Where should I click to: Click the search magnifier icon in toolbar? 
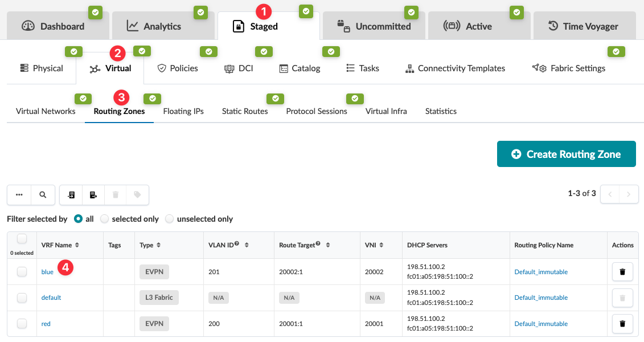[x=43, y=194]
